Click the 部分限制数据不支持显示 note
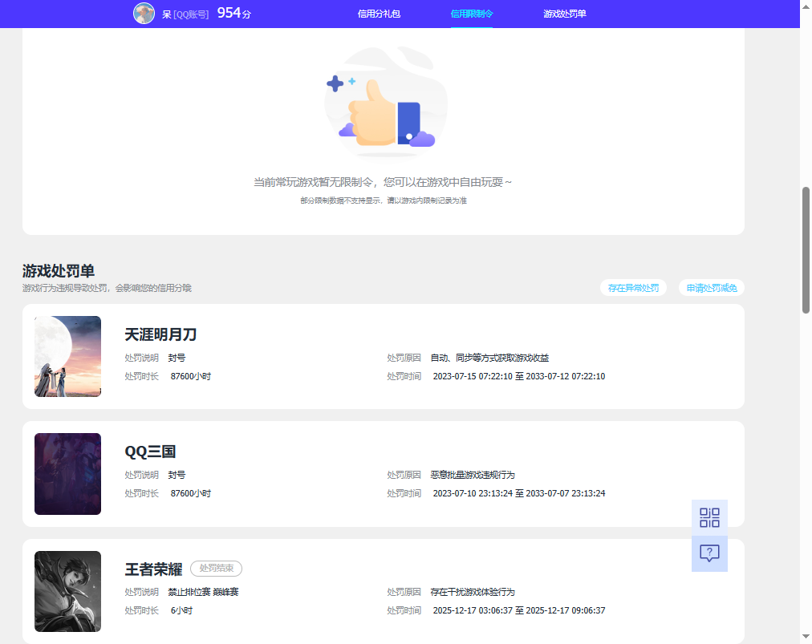Viewport: 812px width, 644px height. 384,200
